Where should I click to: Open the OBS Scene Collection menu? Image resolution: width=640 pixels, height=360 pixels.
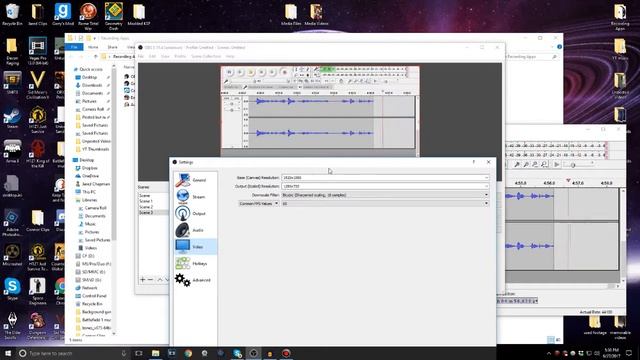[x=206, y=56]
